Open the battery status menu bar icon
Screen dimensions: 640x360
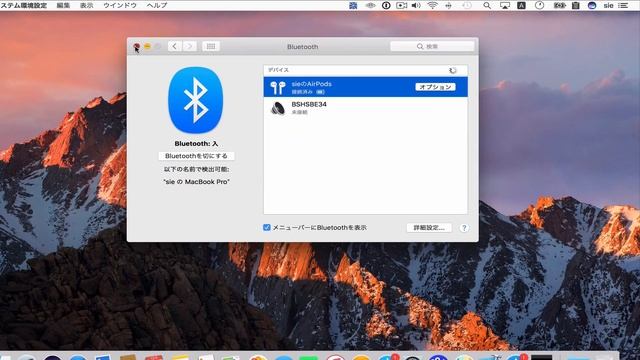(559, 5)
